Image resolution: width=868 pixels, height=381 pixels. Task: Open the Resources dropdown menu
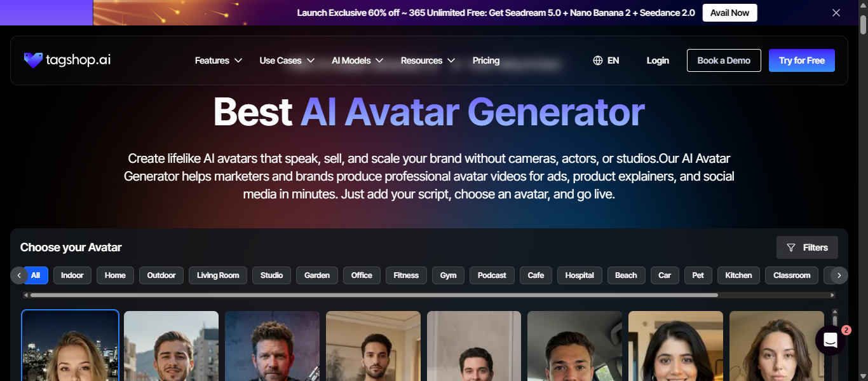428,60
